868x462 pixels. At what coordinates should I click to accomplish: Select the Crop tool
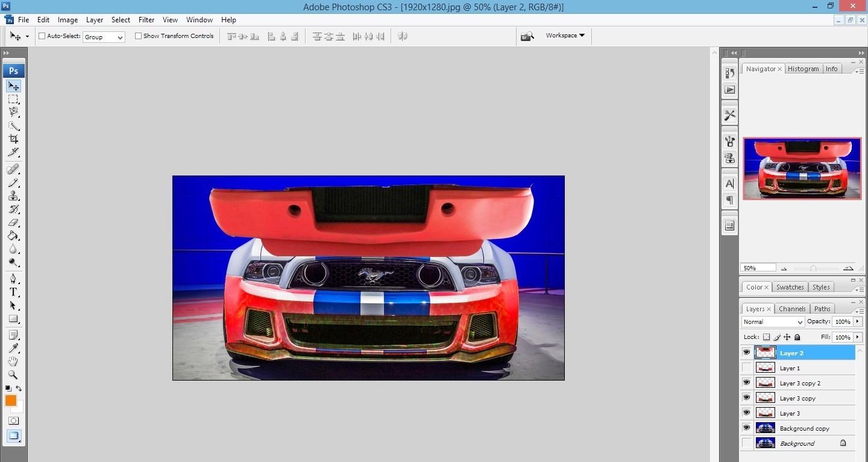click(x=13, y=139)
